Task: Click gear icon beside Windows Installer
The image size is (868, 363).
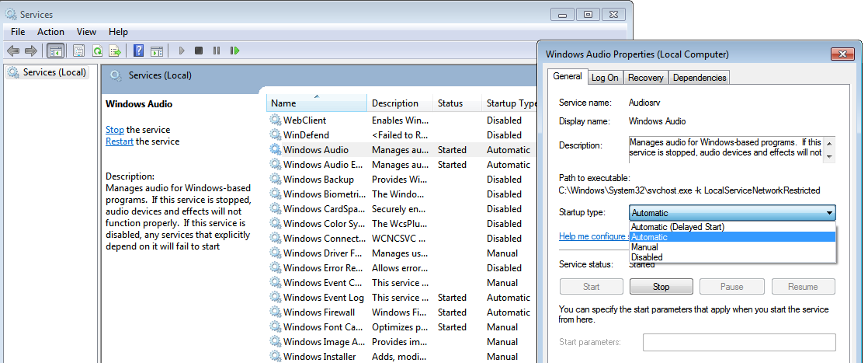Action: (x=275, y=356)
